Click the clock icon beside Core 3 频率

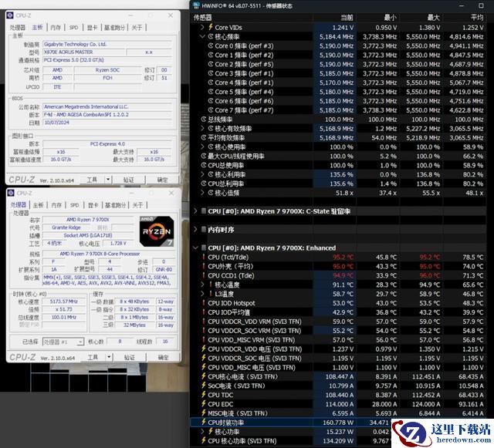[x=211, y=73]
